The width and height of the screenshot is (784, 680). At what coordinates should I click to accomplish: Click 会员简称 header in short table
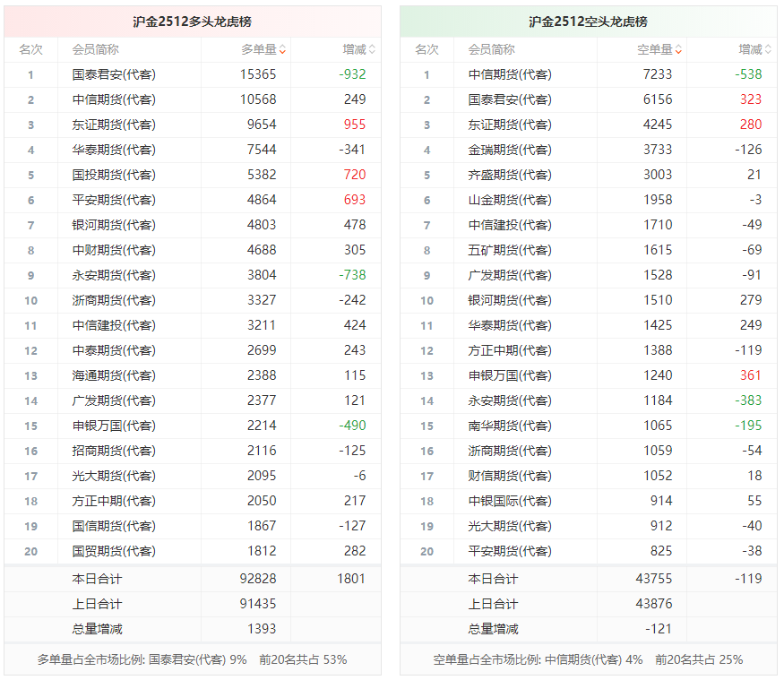click(492, 49)
